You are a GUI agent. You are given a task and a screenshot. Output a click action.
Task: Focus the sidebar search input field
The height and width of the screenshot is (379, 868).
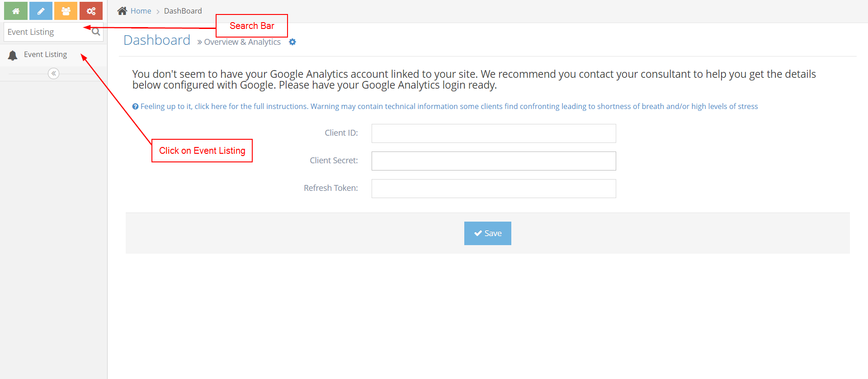(x=45, y=32)
